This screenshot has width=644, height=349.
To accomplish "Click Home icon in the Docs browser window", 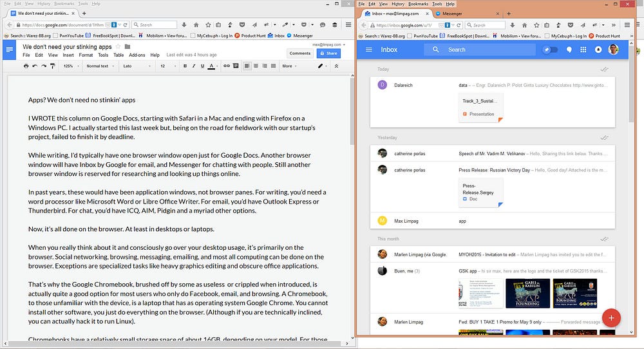I will coord(196,24).
